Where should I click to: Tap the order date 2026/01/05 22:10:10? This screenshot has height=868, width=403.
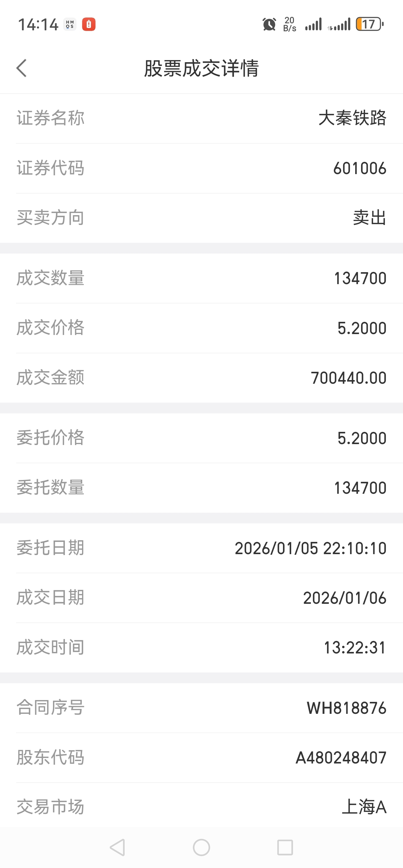[311, 548]
